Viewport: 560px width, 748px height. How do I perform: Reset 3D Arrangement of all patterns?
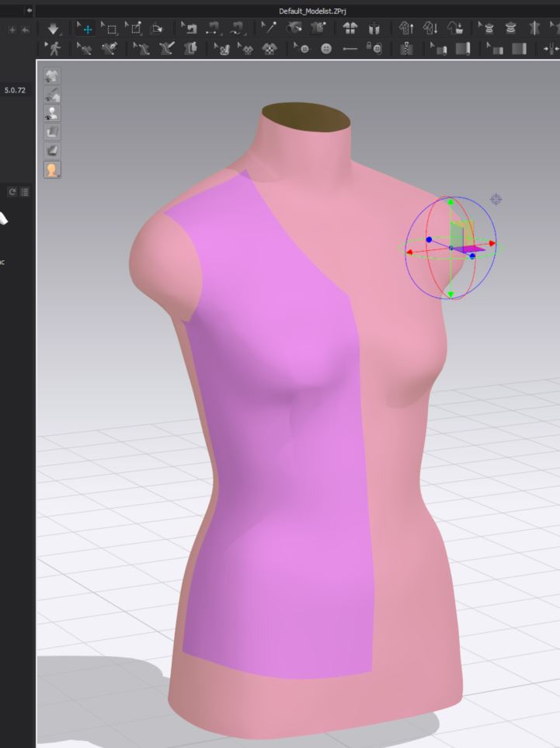374,29
